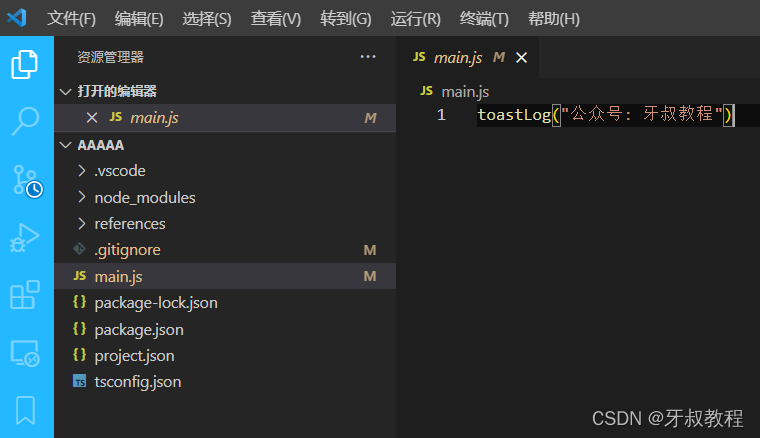Open the 查看(V) menu
This screenshot has width=760, height=438.
tap(276, 19)
